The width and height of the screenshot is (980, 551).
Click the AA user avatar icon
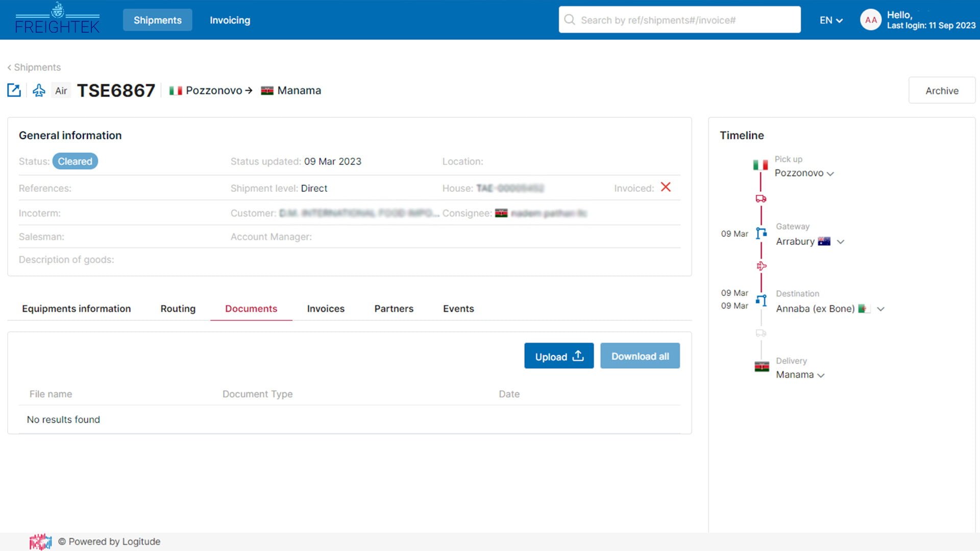[870, 20]
